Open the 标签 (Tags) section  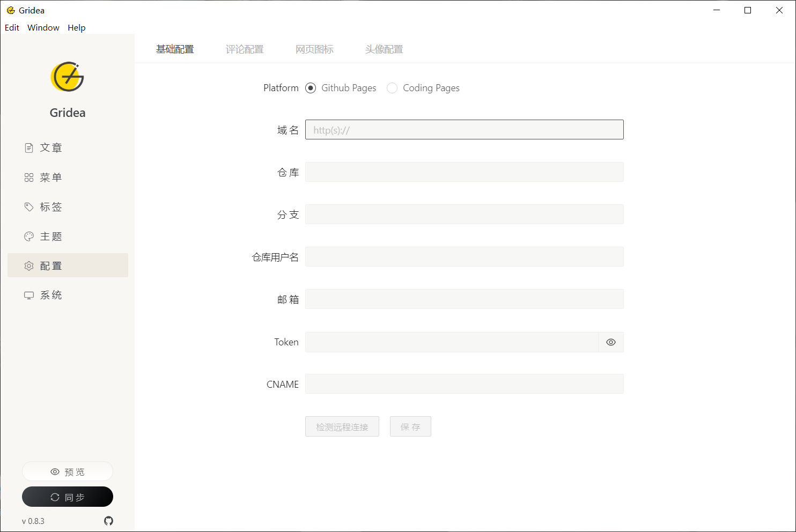[51, 206]
